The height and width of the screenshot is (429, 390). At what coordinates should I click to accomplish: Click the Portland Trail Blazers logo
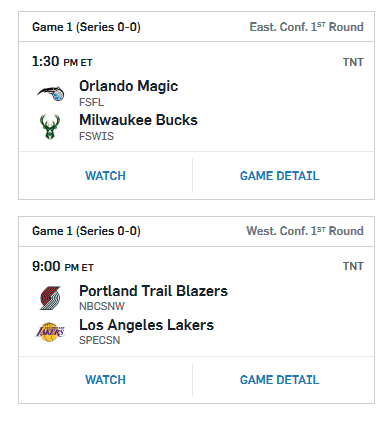click(50, 298)
